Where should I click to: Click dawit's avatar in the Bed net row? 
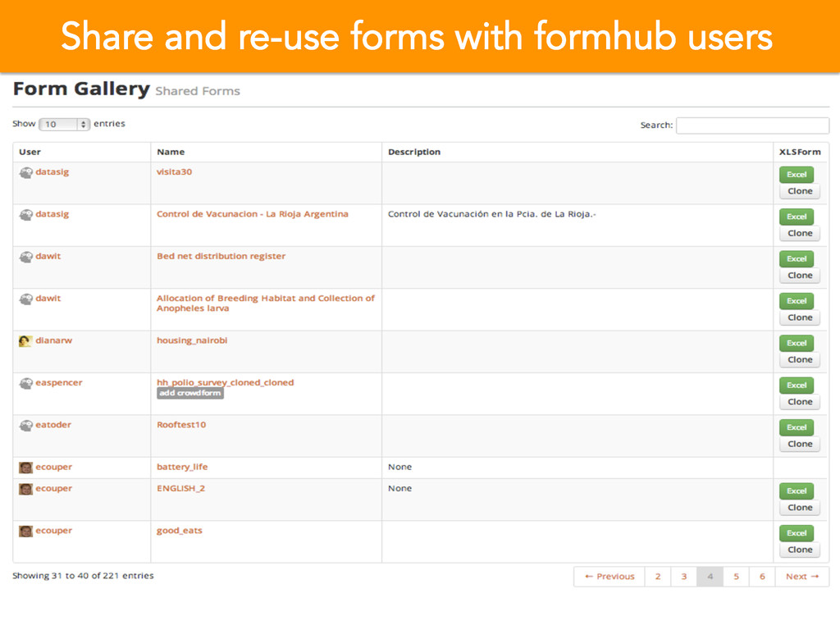tap(25, 257)
